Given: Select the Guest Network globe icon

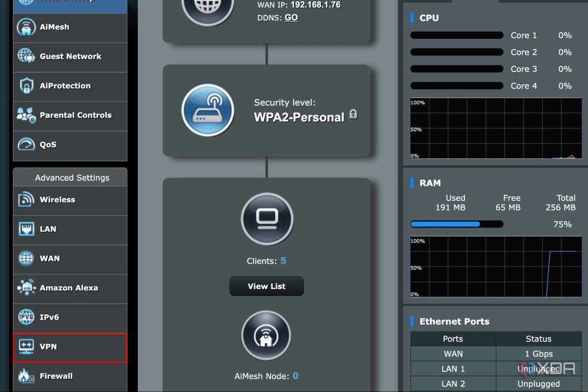Looking at the screenshot, I should [x=25, y=56].
